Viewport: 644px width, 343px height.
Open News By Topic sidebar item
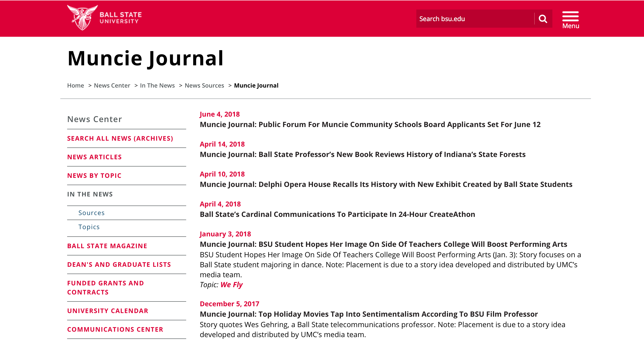[94, 176]
